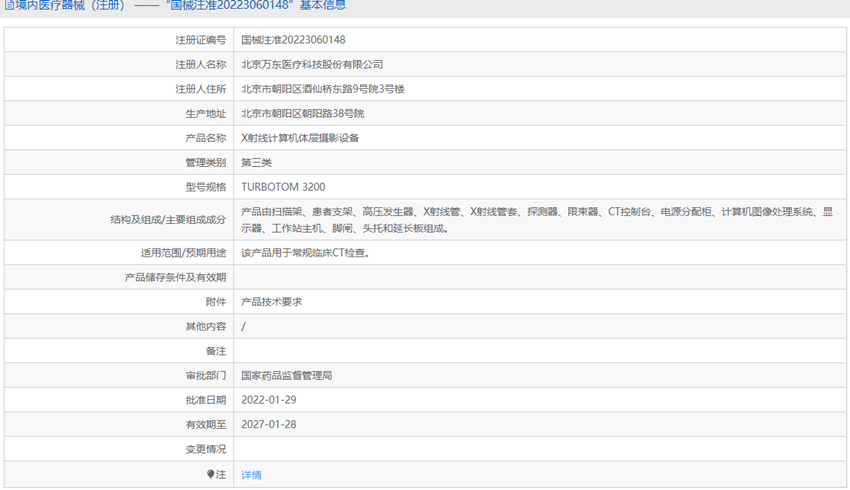Viewport: 850px width, 490px height.
Task: Click the 产品储存条件及有效期 label
Action: tap(175, 278)
